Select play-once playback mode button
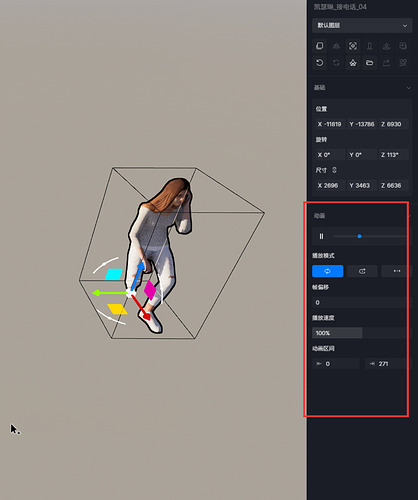Viewport: 418px width, 500px height. point(362,271)
